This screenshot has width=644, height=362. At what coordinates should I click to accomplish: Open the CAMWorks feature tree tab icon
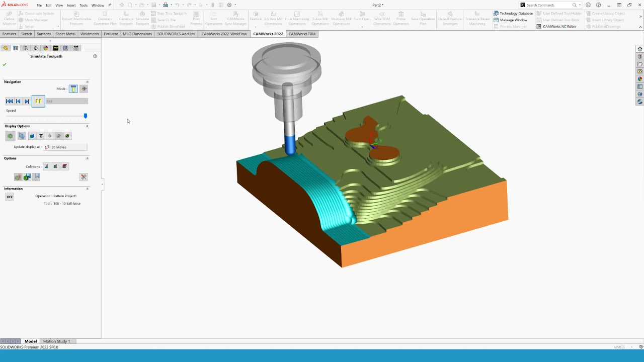[56, 48]
